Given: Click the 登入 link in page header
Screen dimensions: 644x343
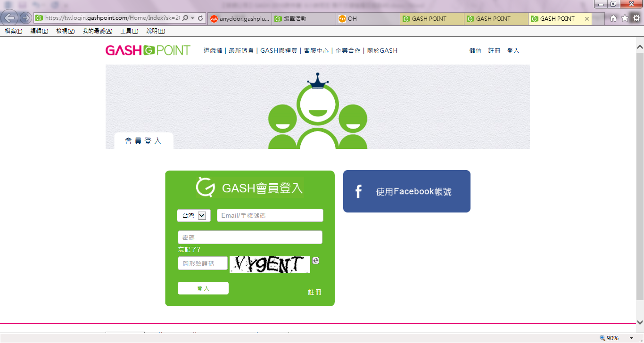Looking at the screenshot, I should pos(513,51).
